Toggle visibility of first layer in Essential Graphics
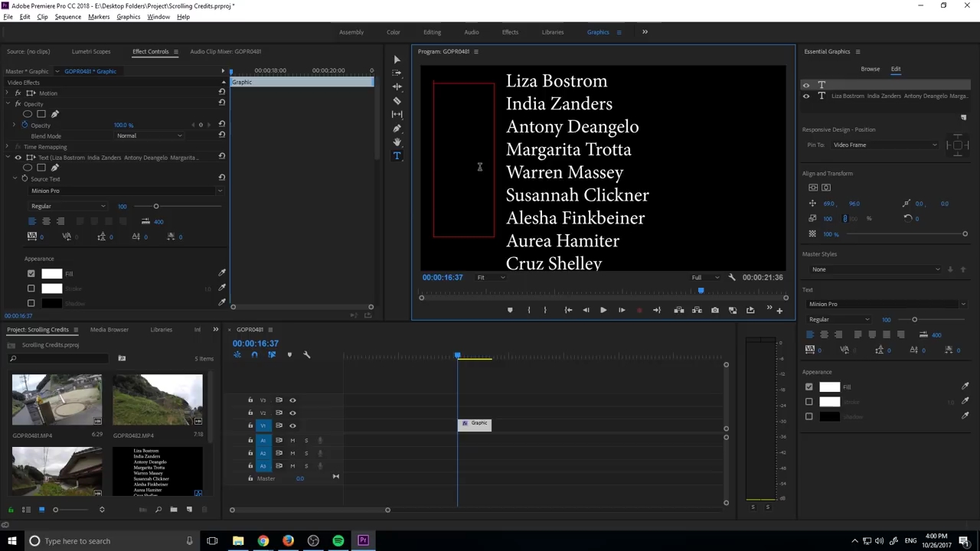Screen dimensions: 980x551 click(x=805, y=85)
